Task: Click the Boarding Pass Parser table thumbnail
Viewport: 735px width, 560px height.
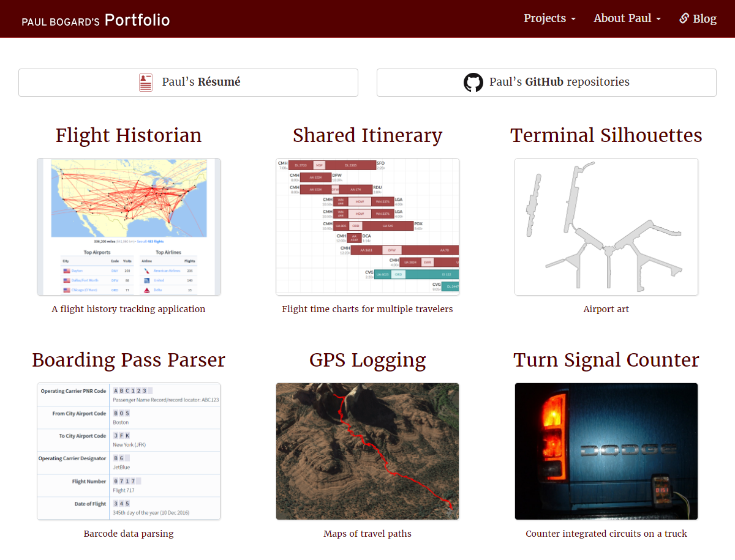Action: tap(129, 452)
